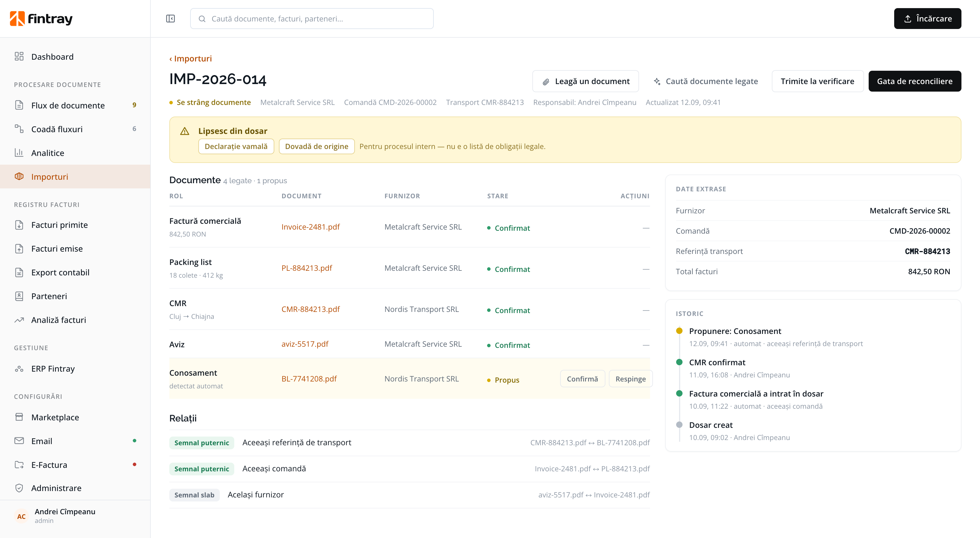The width and height of the screenshot is (980, 538).
Task: Click the Coadă fluxuri icon
Action: click(x=19, y=129)
